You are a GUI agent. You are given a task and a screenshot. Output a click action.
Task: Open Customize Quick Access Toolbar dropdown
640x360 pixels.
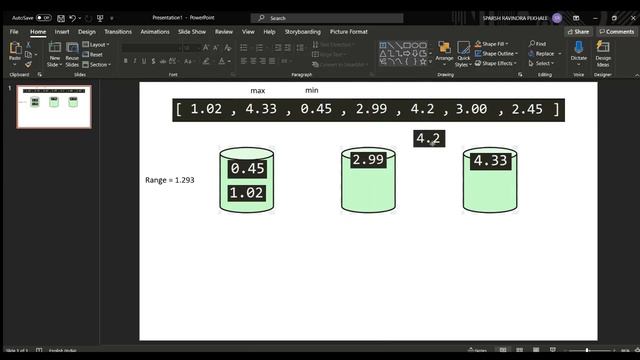112,18
